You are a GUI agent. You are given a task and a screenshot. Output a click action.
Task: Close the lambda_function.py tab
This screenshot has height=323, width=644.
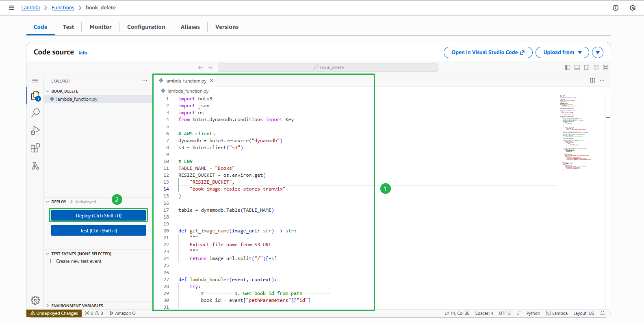click(x=211, y=80)
